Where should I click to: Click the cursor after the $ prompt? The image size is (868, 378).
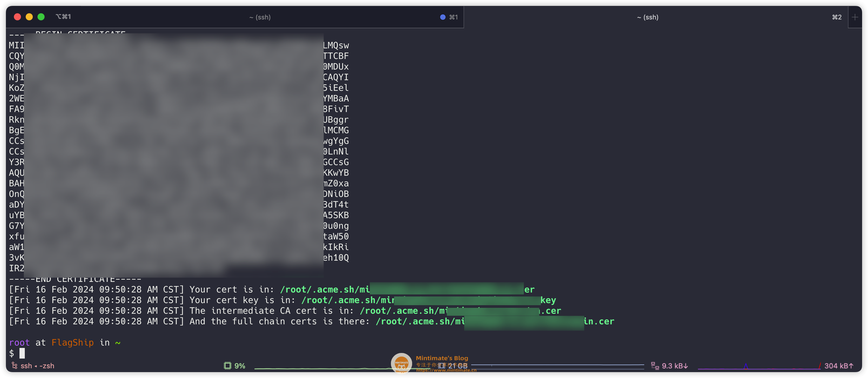click(22, 353)
